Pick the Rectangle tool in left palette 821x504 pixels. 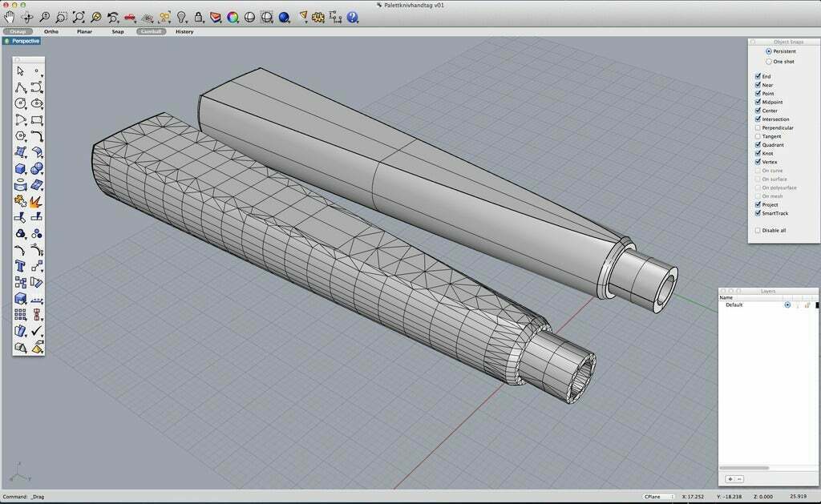click(x=37, y=120)
